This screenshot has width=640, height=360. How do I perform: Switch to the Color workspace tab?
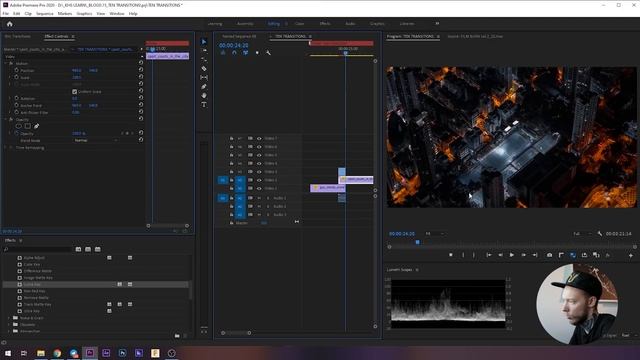[300, 24]
